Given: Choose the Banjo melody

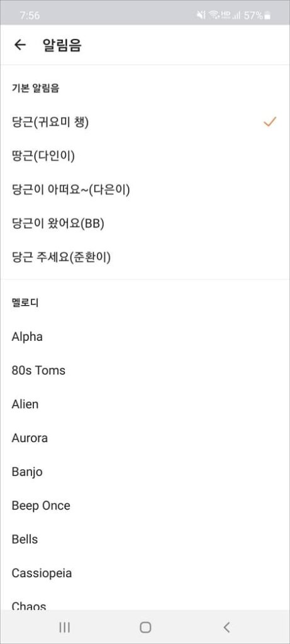Looking at the screenshot, I should pos(145,472).
